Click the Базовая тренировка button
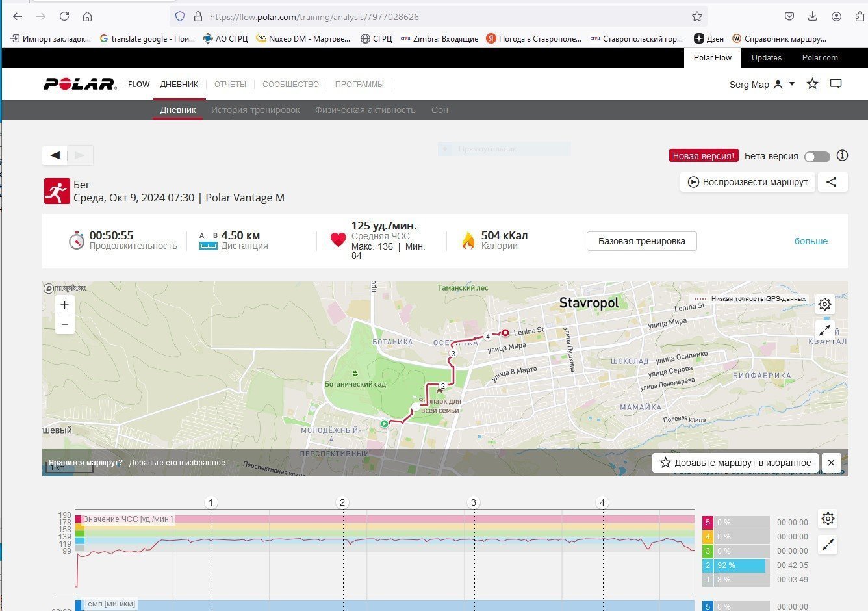 click(x=642, y=241)
